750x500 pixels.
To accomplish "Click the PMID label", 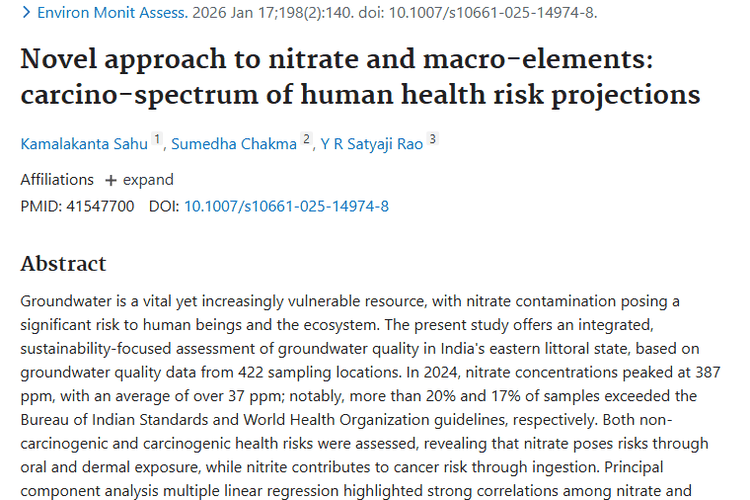I will 38,207.
